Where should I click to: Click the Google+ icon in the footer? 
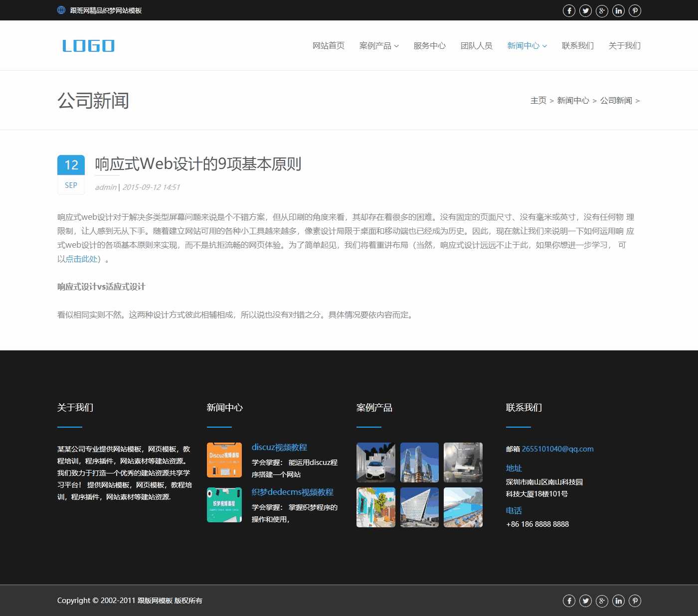pyautogui.click(x=602, y=601)
